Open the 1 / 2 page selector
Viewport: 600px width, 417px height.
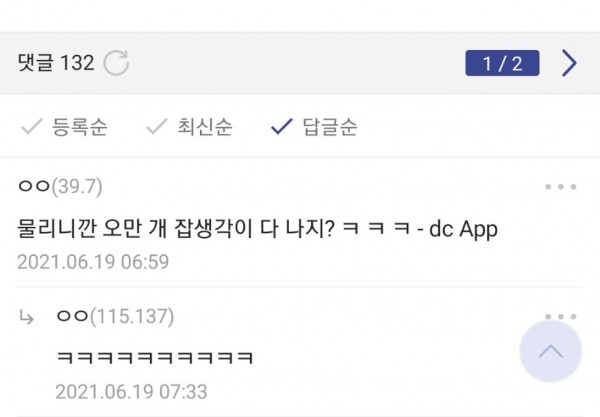[x=502, y=63]
